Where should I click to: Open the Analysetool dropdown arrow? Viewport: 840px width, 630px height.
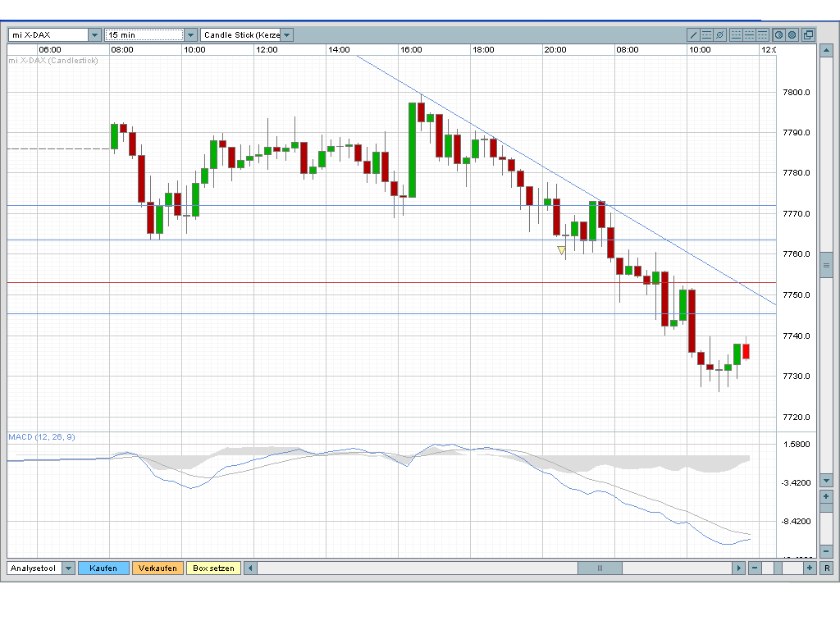point(68,568)
